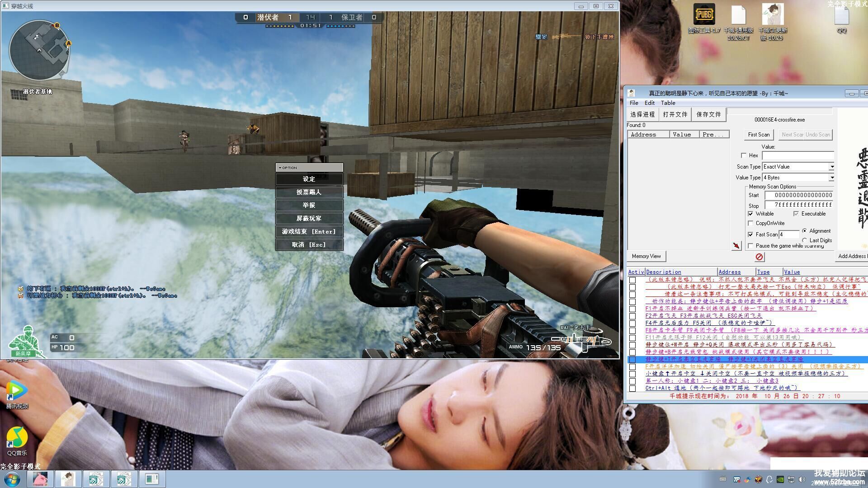
Task: Click the window-panel taskbar icon
Action: (152, 479)
